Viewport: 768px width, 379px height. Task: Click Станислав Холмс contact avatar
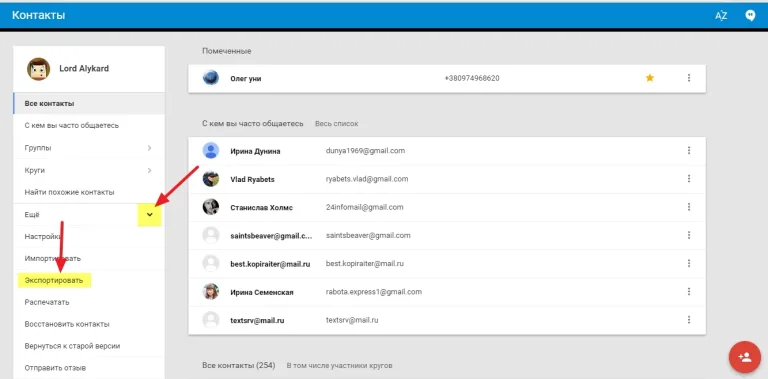(211, 207)
